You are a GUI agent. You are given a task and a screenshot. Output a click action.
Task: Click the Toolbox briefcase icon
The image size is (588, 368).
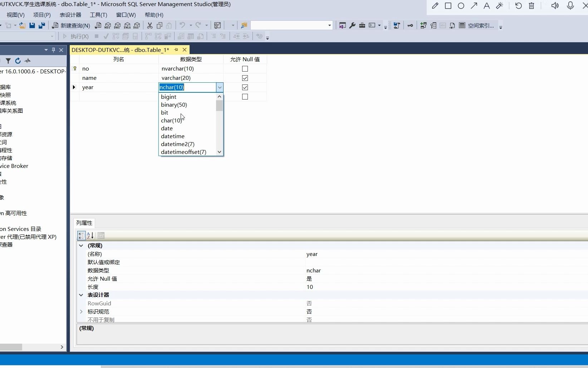point(362,25)
